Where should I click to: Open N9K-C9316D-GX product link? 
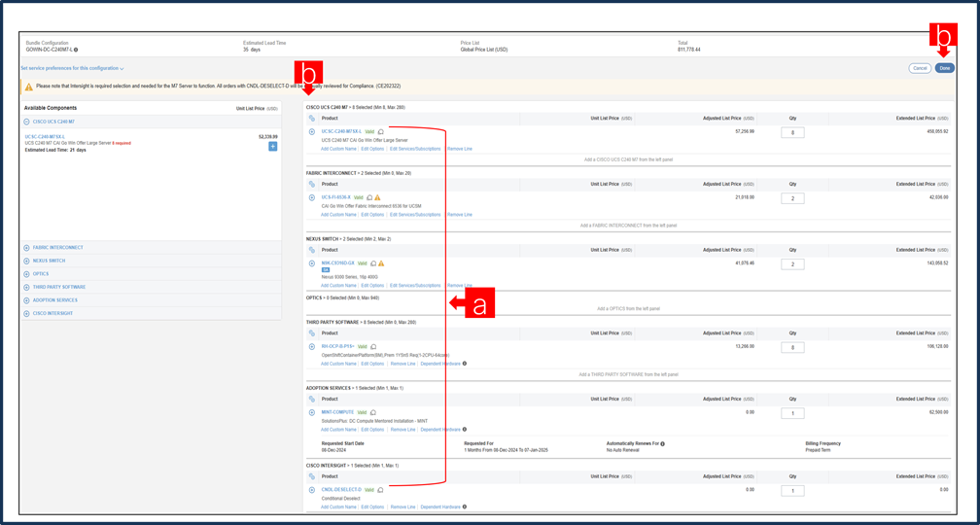click(x=338, y=263)
